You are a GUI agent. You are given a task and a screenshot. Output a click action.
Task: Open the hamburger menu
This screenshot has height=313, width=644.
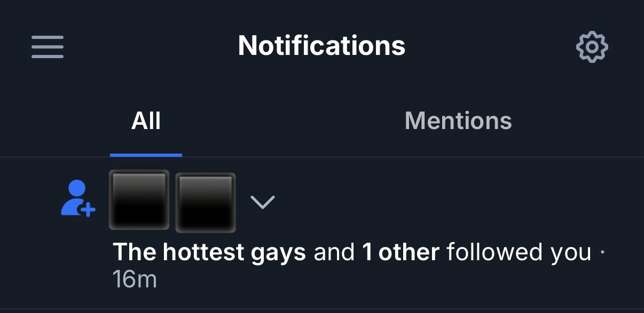tap(48, 47)
